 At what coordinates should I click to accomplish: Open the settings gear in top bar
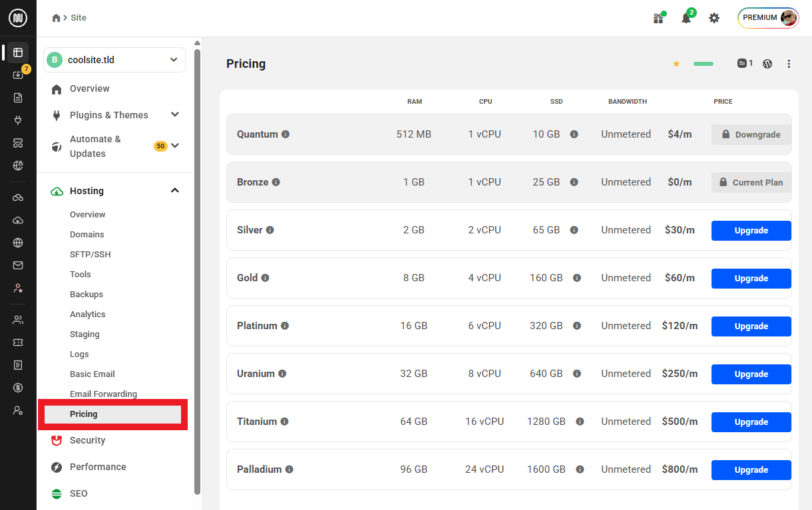pyautogui.click(x=714, y=18)
